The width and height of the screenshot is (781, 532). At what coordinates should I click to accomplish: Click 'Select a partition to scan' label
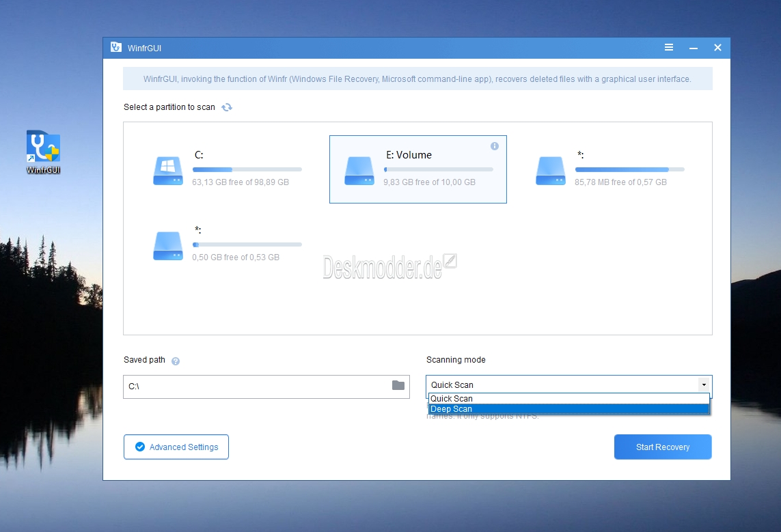169,107
